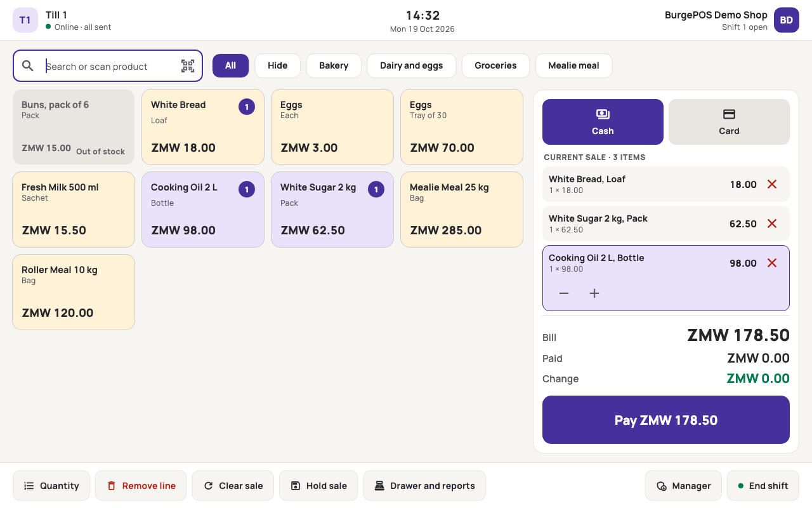Click End shift button

pos(763,486)
